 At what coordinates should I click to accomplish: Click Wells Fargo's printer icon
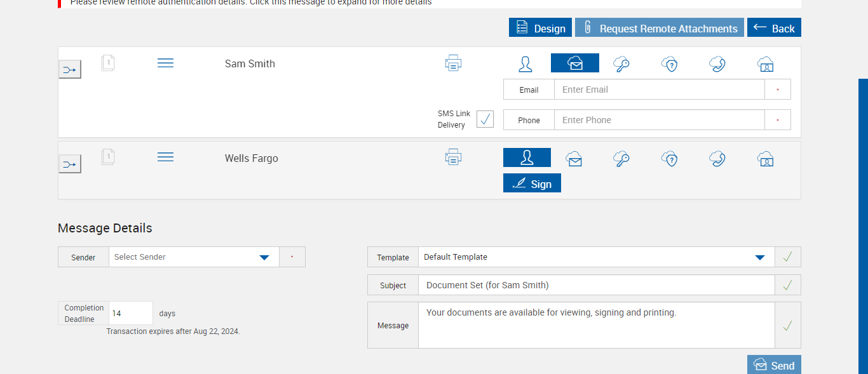tap(453, 157)
